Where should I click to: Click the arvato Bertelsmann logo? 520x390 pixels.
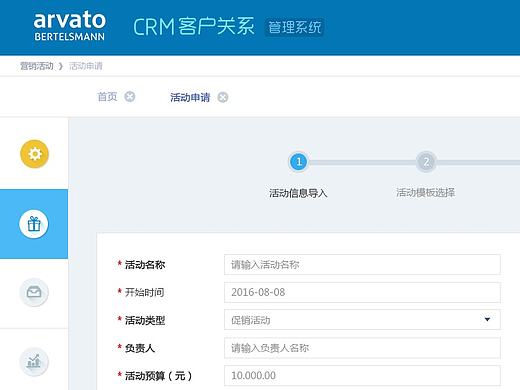69,26
